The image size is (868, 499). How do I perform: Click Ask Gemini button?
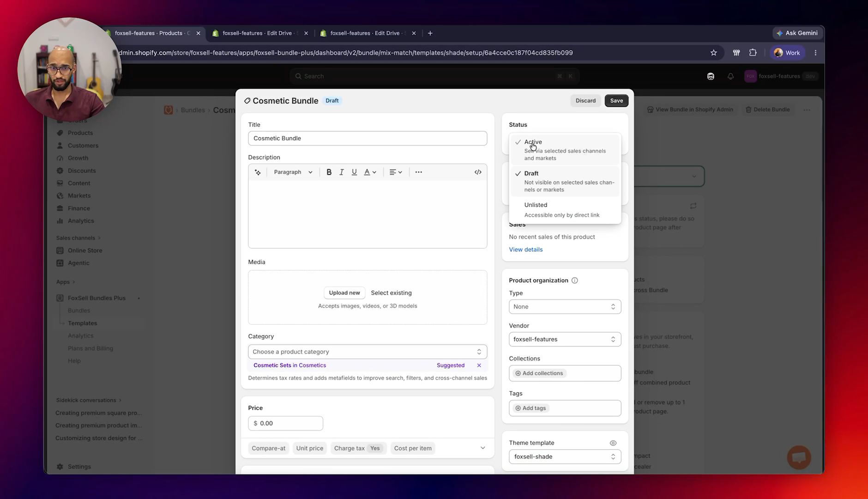[x=797, y=33]
